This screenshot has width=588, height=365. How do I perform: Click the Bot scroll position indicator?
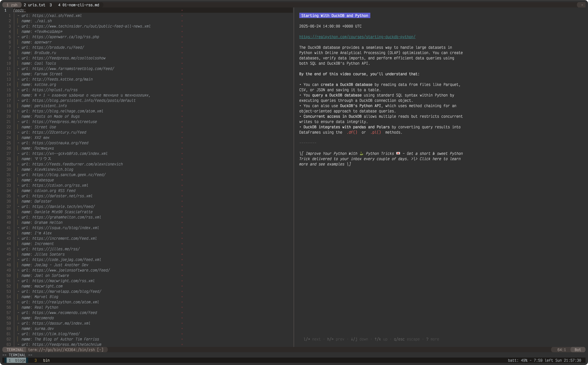[x=578, y=350]
